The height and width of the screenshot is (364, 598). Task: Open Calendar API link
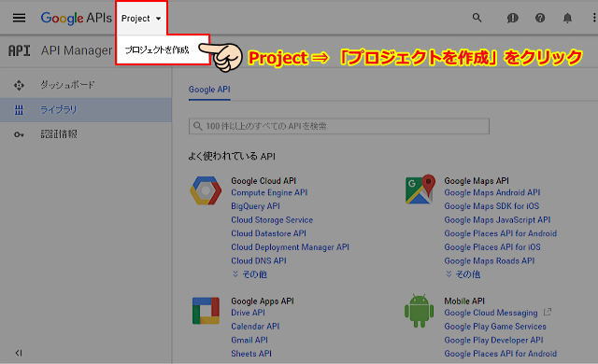[x=255, y=327]
